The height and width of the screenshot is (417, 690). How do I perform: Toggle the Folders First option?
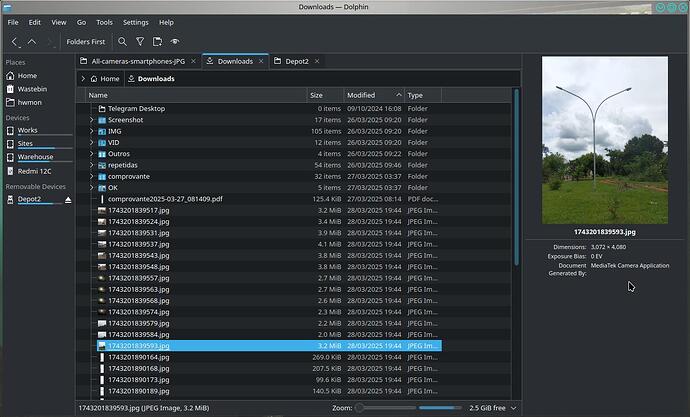84,42
